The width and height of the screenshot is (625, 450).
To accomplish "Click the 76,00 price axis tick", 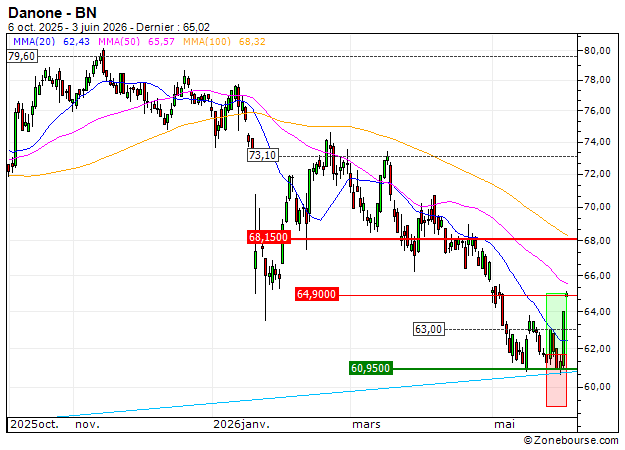I will pos(597,111).
